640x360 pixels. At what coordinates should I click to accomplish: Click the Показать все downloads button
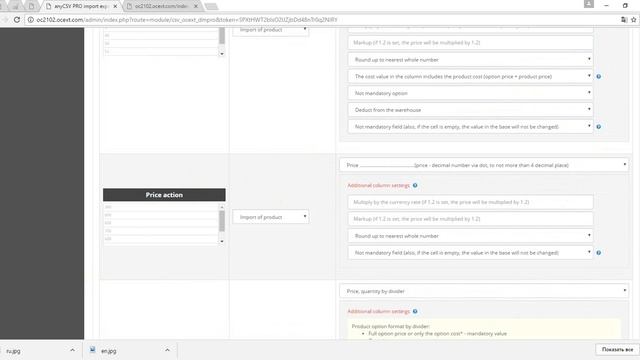(x=617, y=350)
